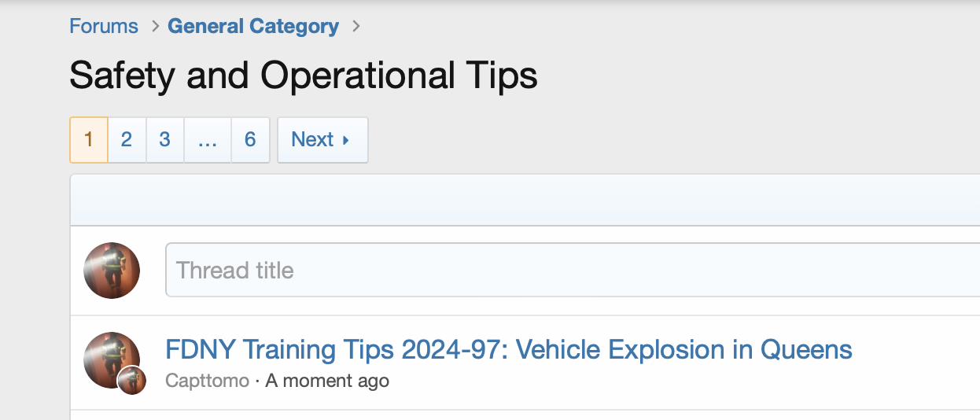Click the "A moment ago" timestamp
This screenshot has height=420, width=980.
coord(327,381)
